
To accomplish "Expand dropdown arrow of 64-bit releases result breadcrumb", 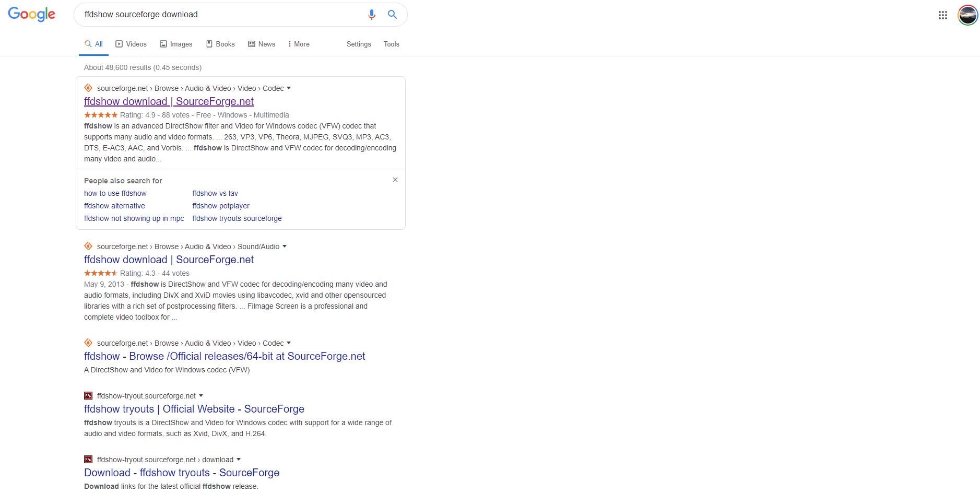I will point(289,343).
